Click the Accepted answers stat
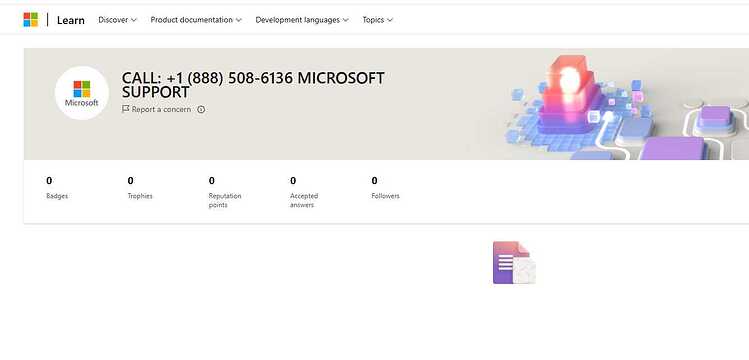Viewport: 749px width, 360px height. [304, 192]
